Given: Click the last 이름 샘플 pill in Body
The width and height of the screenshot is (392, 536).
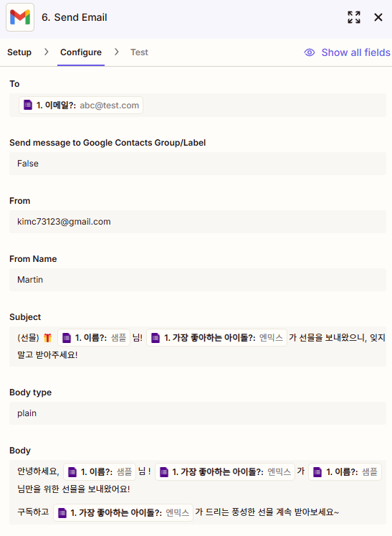Looking at the screenshot, I should 345,471.
